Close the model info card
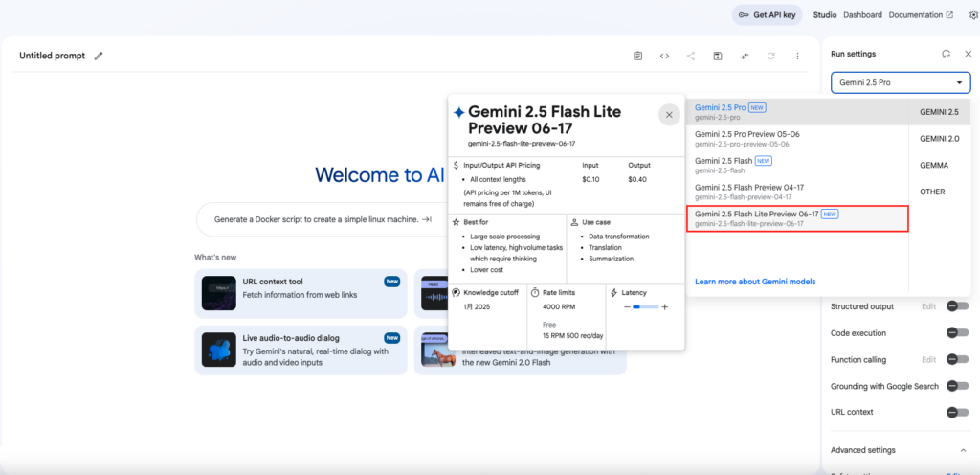 (x=669, y=115)
